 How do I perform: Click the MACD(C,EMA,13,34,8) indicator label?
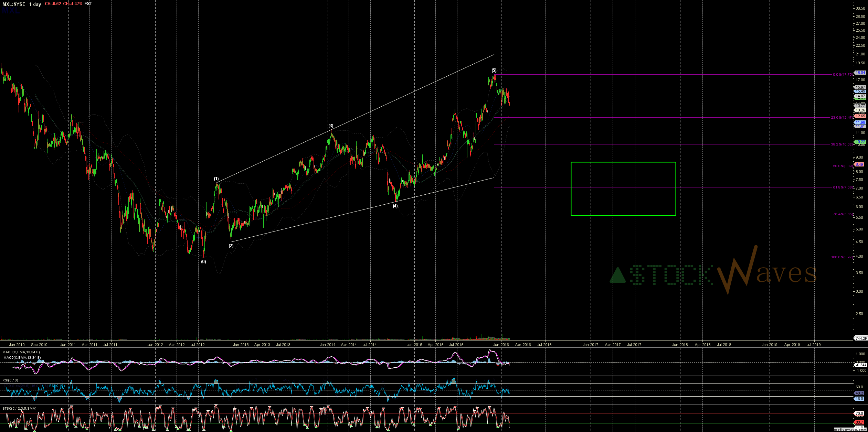click(x=21, y=352)
